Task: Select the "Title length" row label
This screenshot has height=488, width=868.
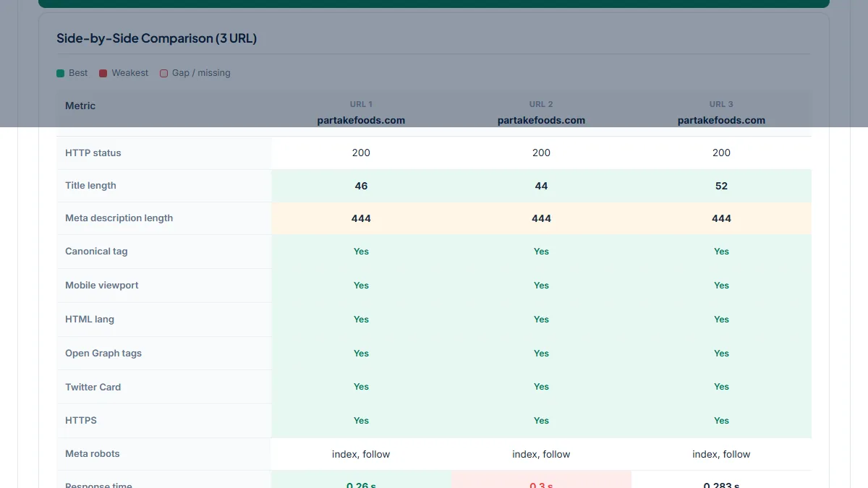Action: (90, 185)
